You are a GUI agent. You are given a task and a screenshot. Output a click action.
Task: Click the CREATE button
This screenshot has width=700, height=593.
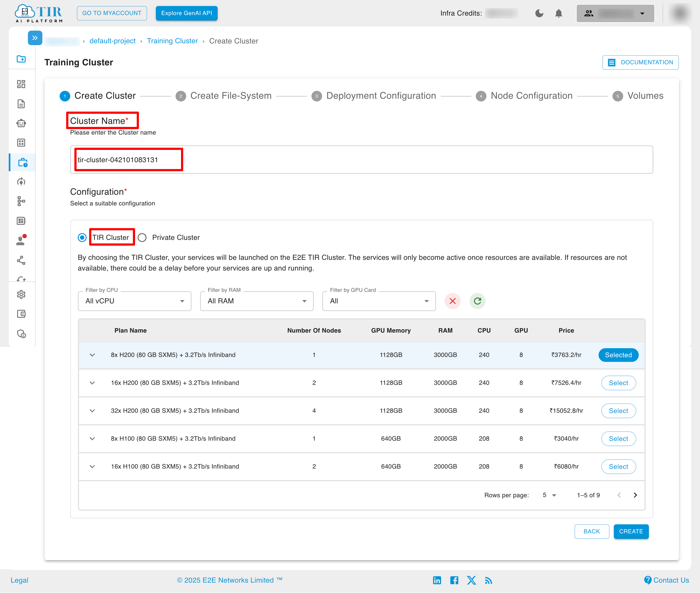[631, 531]
